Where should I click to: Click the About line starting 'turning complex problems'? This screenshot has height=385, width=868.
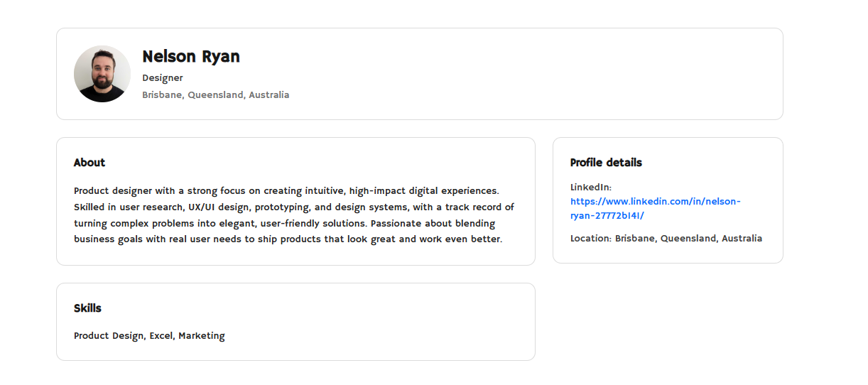pyautogui.click(x=284, y=224)
